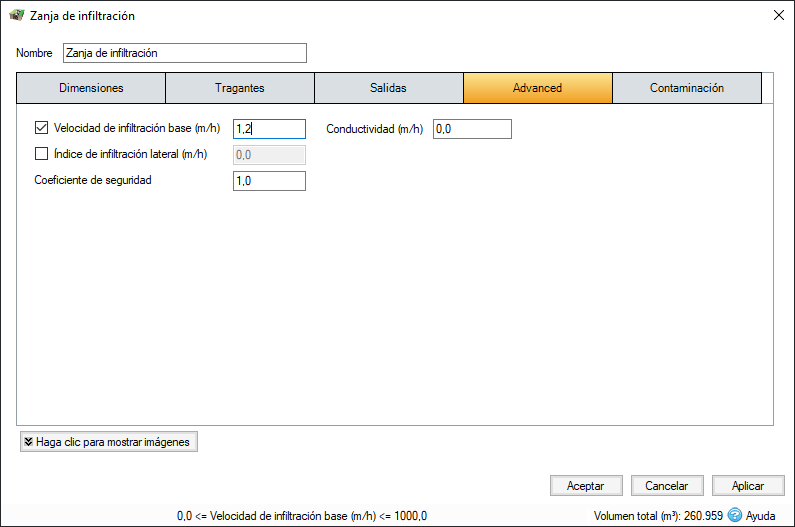Click the Conductividad (m/h) label
Viewport: 795px width, 527px height.
[x=374, y=129]
